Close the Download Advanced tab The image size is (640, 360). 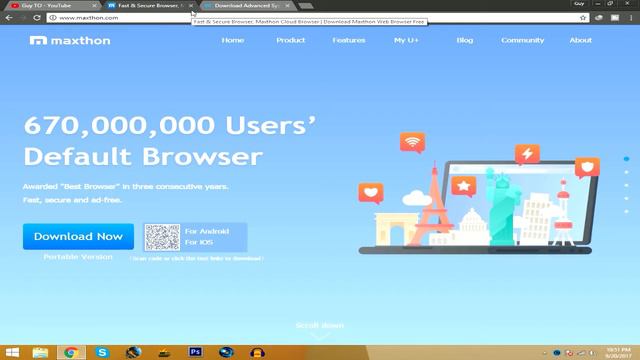pos(287,6)
